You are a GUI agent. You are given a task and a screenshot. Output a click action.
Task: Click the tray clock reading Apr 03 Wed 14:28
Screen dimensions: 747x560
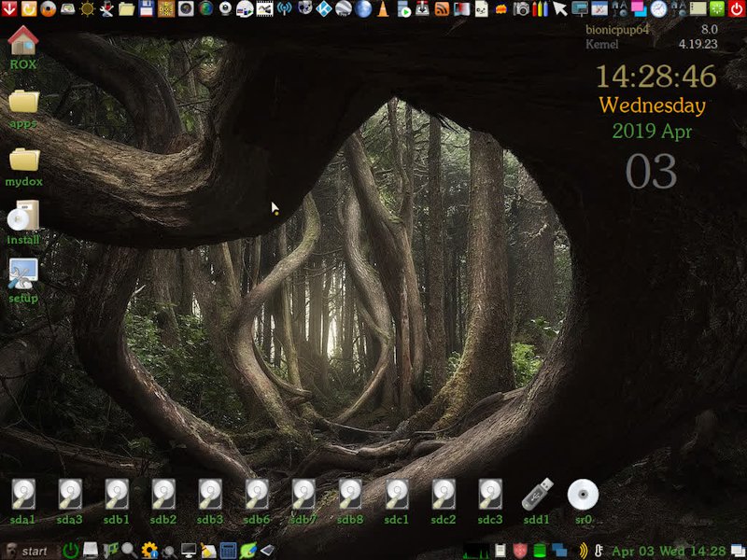(669, 552)
